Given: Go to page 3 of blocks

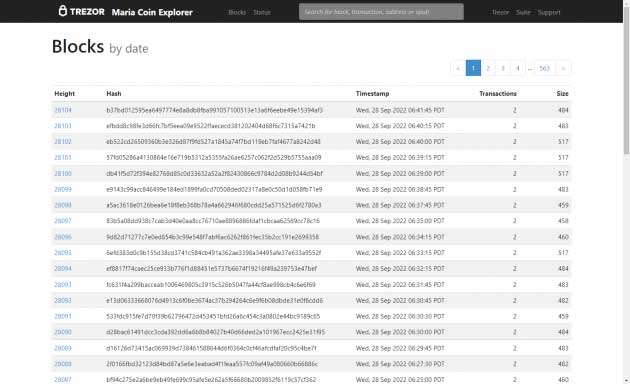Looking at the screenshot, I should pyautogui.click(x=503, y=68).
